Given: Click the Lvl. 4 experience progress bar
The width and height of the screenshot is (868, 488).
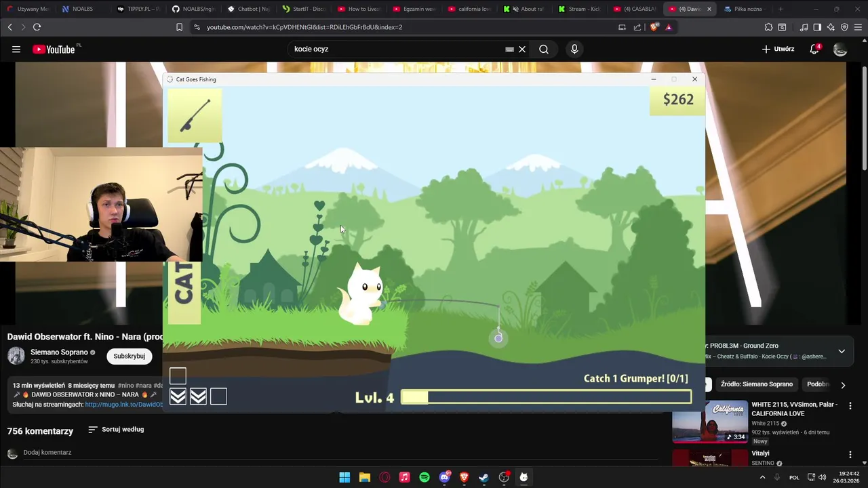Looking at the screenshot, I should [x=547, y=397].
